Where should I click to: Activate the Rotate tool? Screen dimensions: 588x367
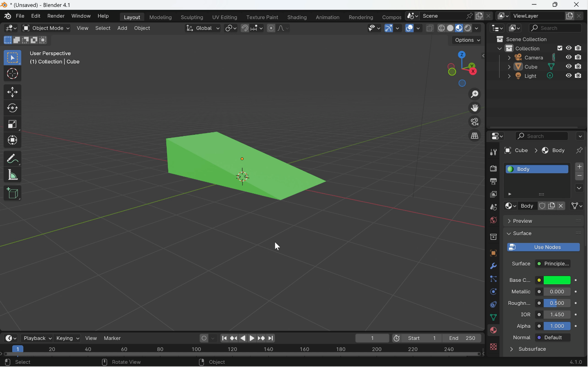(12, 108)
